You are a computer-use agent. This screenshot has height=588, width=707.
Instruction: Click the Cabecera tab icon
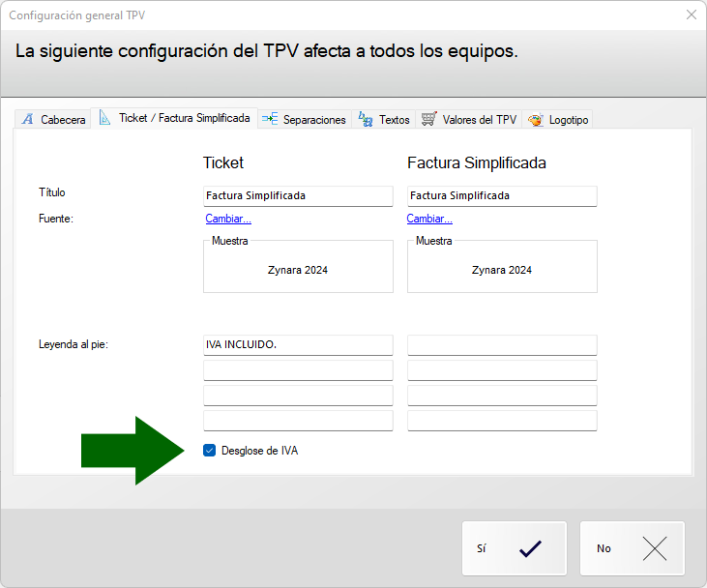click(28, 120)
